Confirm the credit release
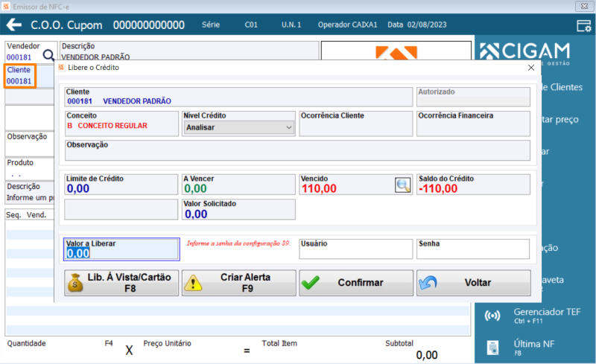The image size is (596, 364). [x=356, y=283]
